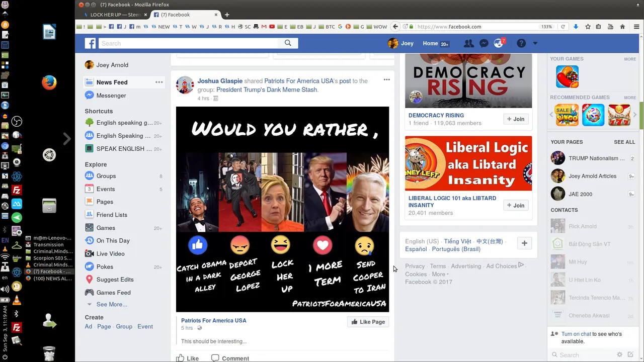Open notifications globe with 7 badge
The image size is (644, 362).
[x=499, y=44]
